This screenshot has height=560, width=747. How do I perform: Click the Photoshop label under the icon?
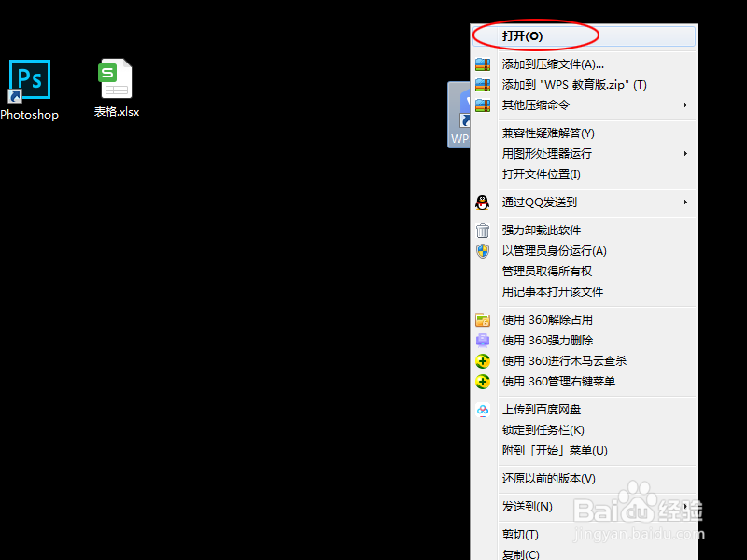[29, 115]
